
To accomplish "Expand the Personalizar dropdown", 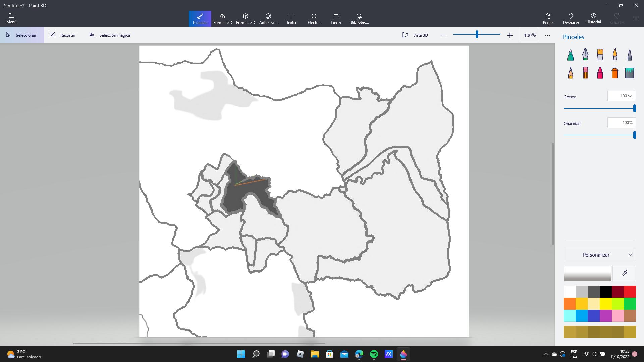I will tap(599, 255).
